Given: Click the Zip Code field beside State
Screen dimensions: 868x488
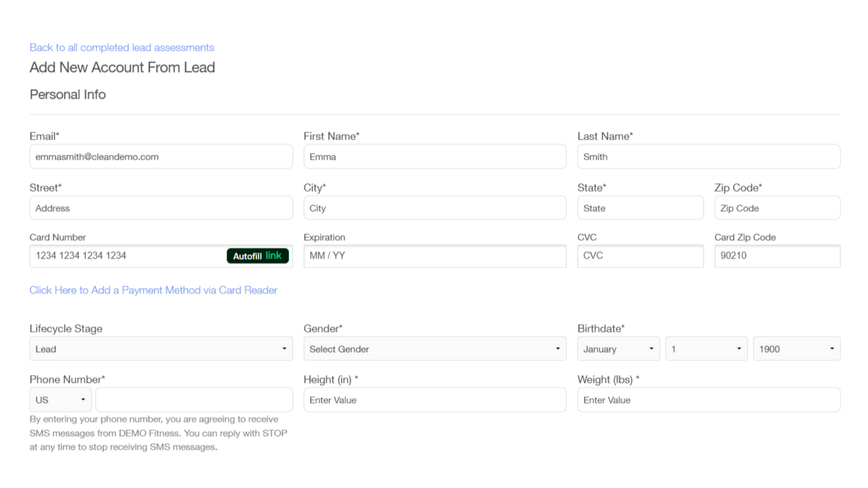Looking at the screenshot, I should 777,208.
